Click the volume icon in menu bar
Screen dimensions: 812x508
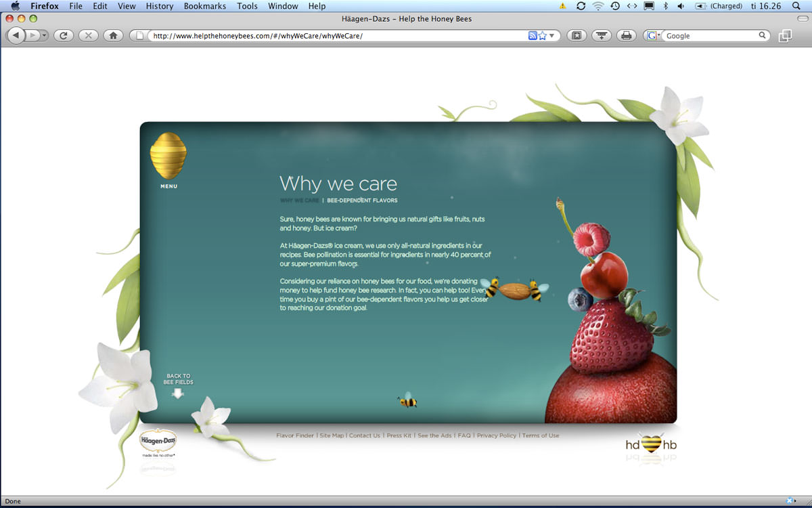tap(681, 6)
